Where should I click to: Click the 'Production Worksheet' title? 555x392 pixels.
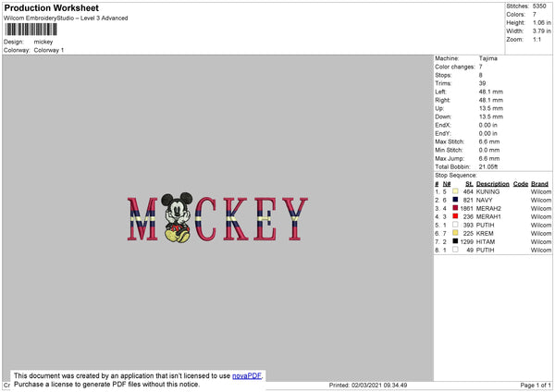[52, 7]
